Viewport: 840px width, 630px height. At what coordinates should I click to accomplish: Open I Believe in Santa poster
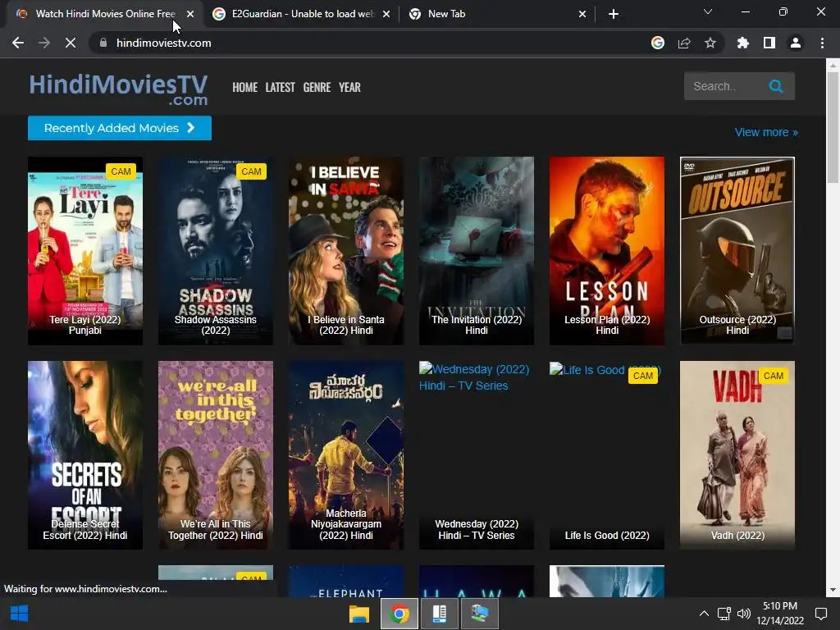tap(346, 251)
